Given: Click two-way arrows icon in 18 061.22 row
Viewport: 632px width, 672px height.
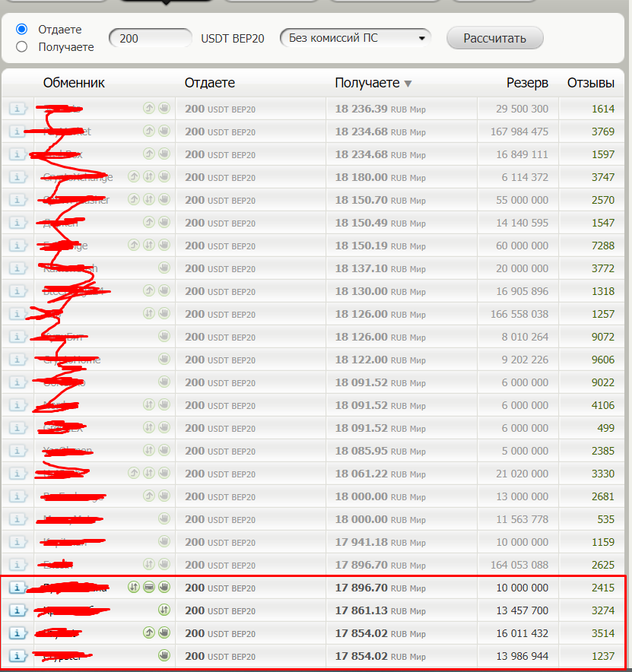Looking at the screenshot, I should pos(149,473).
